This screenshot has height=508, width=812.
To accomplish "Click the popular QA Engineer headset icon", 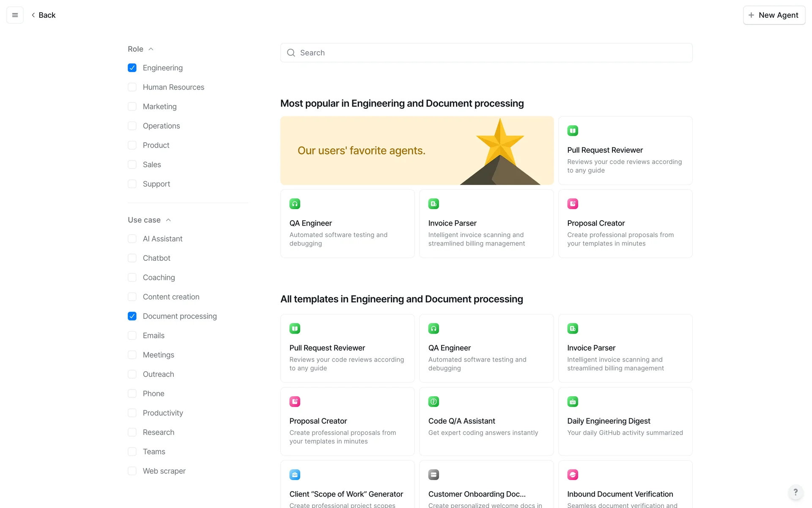I will (295, 204).
